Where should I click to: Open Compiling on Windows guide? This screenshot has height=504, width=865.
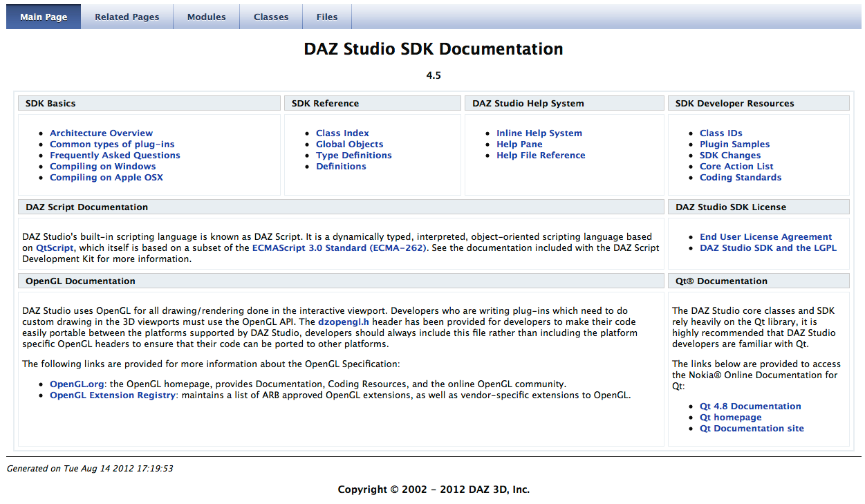(103, 167)
